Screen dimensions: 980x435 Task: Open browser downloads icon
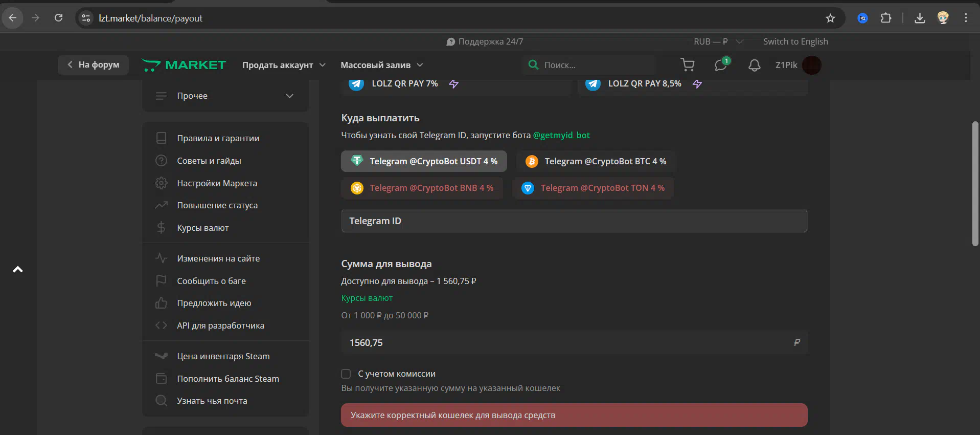tap(920, 18)
